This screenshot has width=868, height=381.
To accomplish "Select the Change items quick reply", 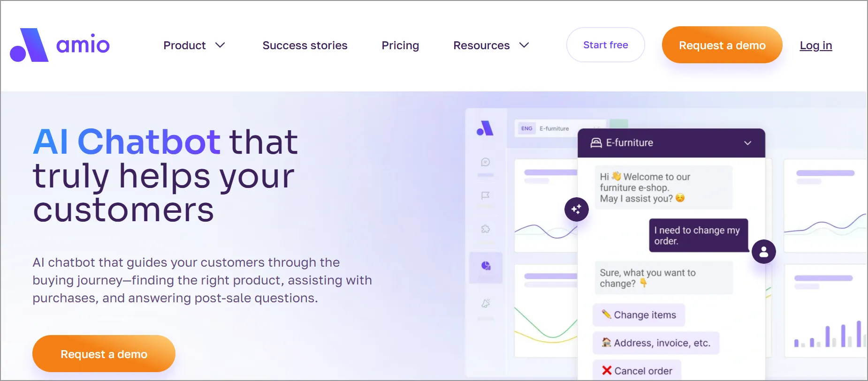I will [x=639, y=314].
